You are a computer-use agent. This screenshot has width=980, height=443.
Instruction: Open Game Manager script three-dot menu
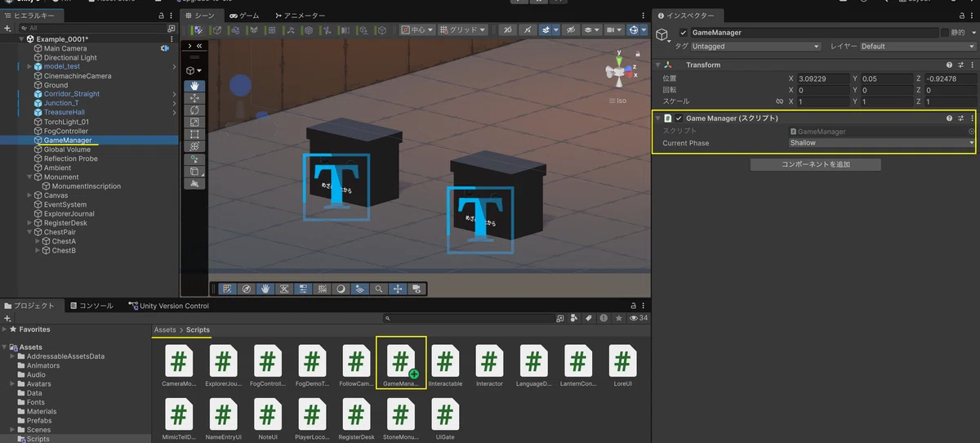(972, 118)
